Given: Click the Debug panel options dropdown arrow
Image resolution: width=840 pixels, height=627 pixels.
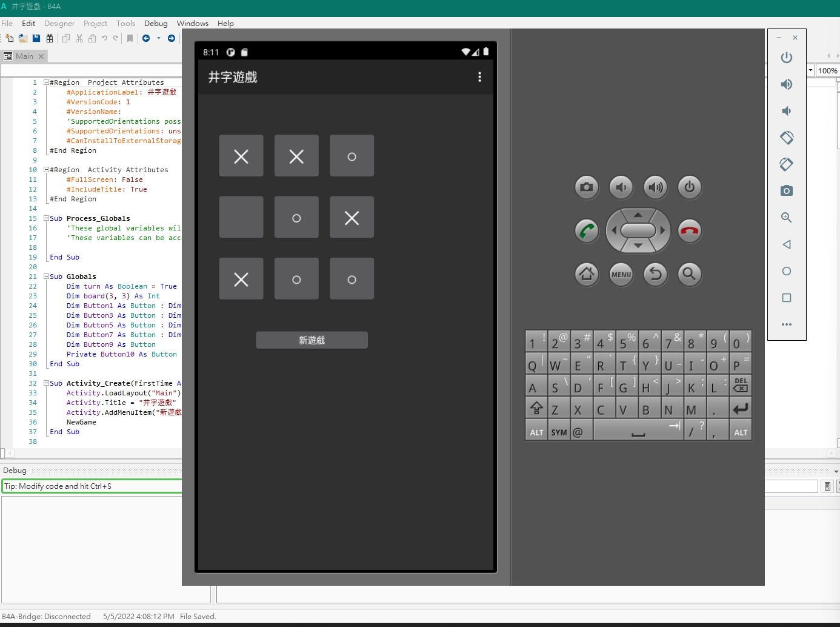Looking at the screenshot, I should tap(836, 471).
